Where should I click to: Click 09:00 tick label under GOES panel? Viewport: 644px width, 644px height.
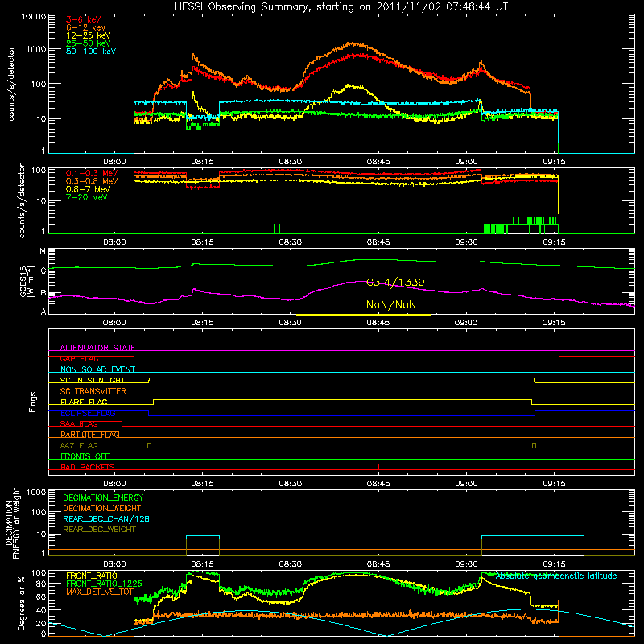coord(466,323)
